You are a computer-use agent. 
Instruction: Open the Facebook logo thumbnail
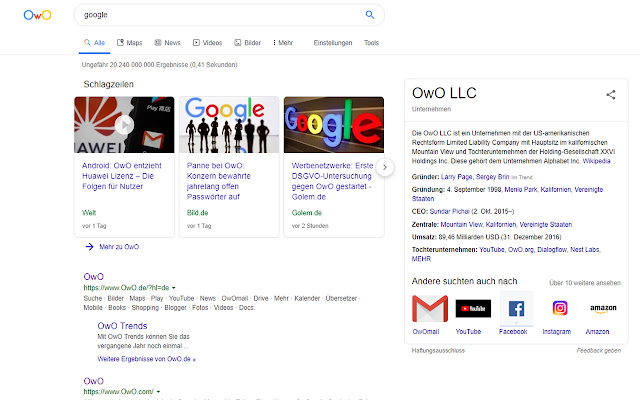pyautogui.click(x=516, y=309)
